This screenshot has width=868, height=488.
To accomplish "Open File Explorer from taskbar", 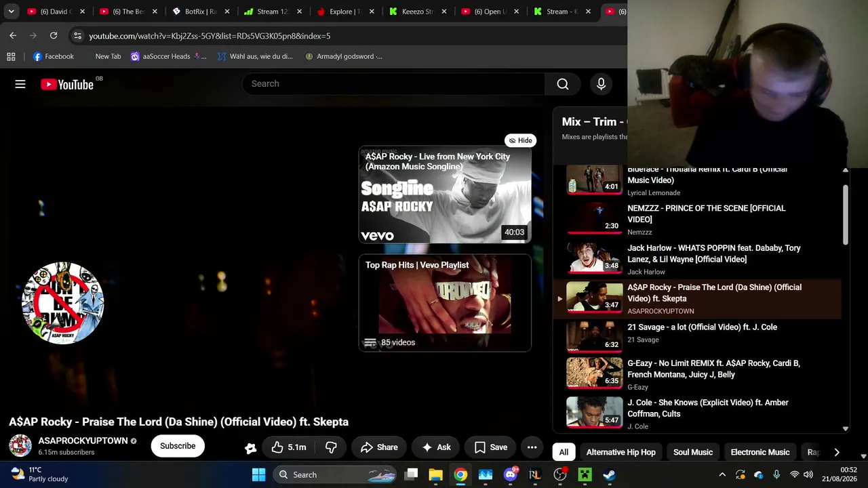I will tap(435, 474).
